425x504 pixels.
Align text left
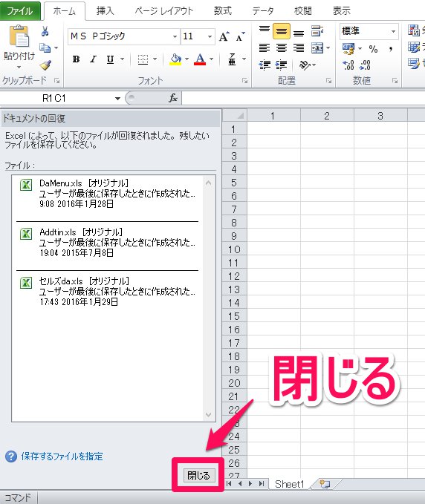tap(265, 48)
